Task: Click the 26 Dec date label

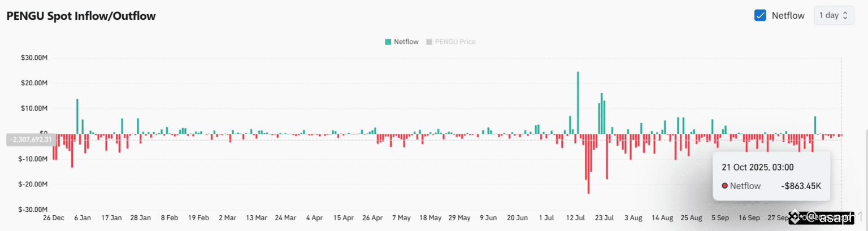Action: pyautogui.click(x=53, y=217)
